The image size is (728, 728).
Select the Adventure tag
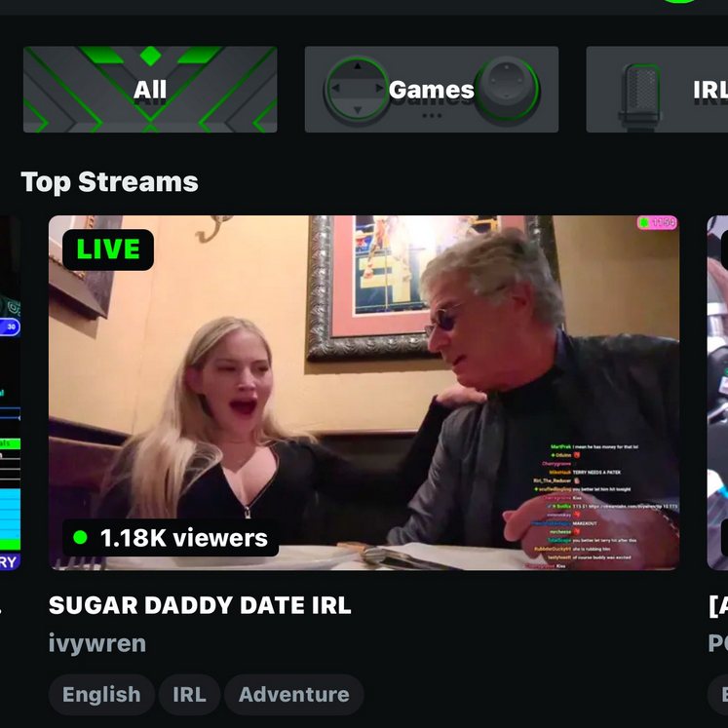[294, 695]
